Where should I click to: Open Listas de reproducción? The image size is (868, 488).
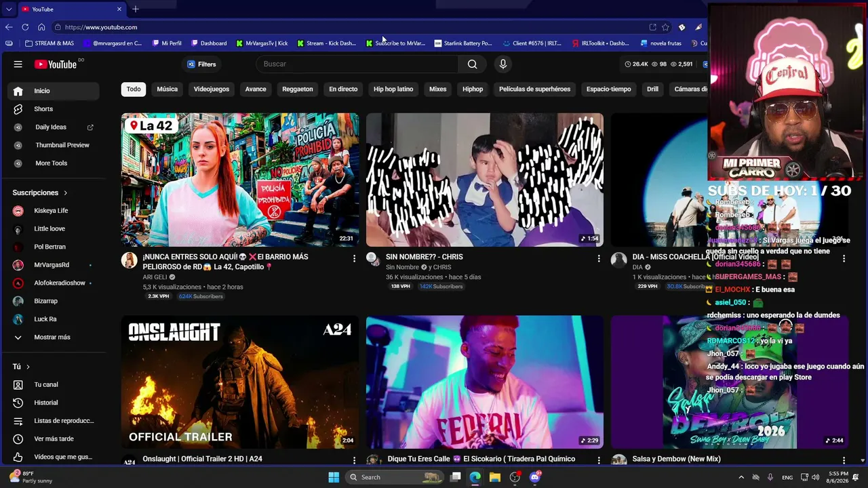point(54,421)
